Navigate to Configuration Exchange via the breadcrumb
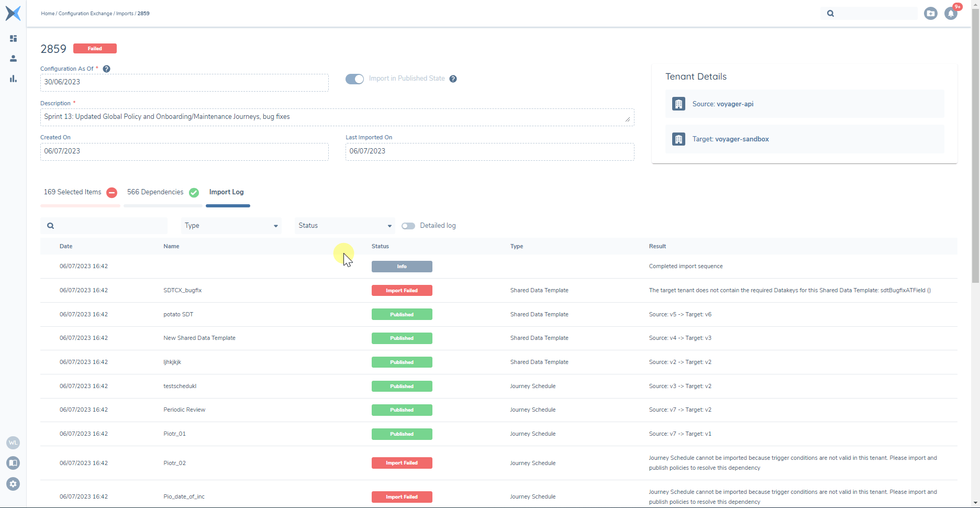The image size is (980, 508). 85,14
